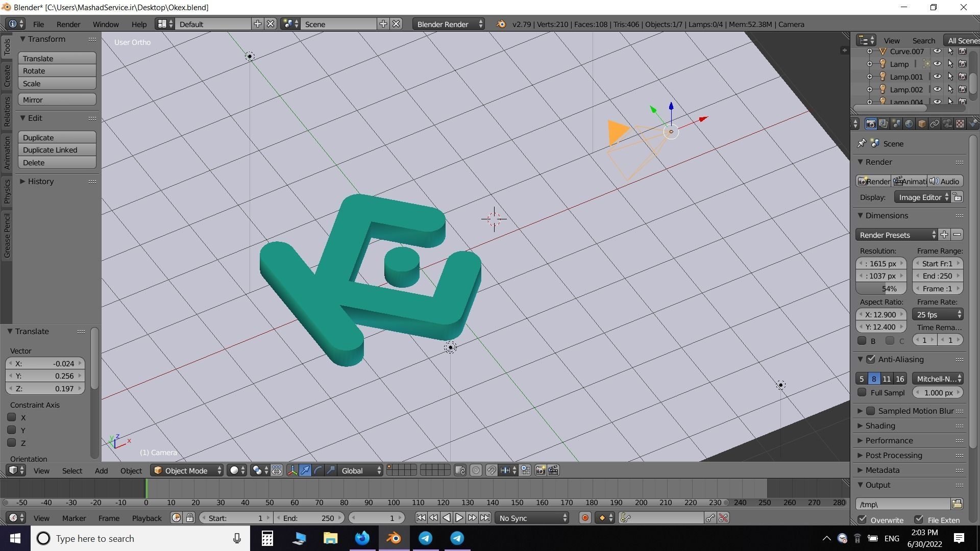
Task: Click the pin icon beside Scene
Action: (x=862, y=143)
